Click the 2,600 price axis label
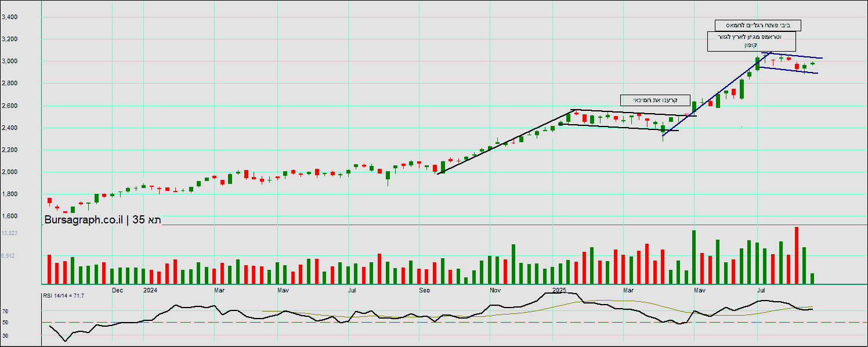 9,106
